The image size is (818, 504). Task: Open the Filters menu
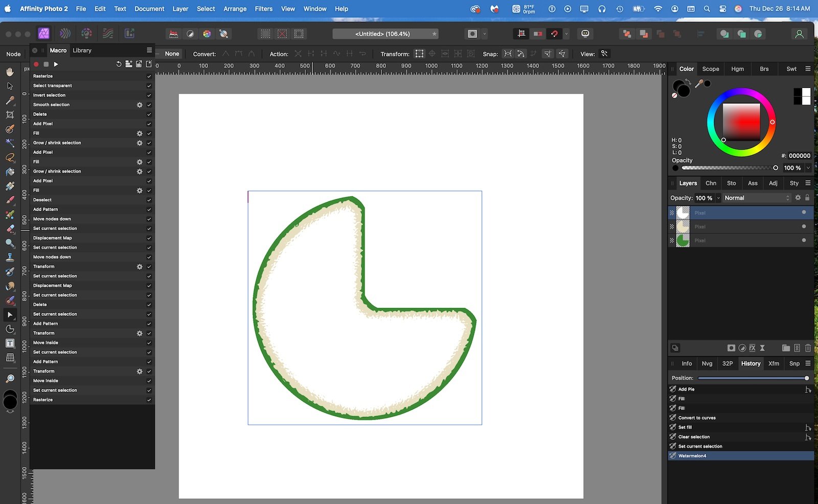click(x=263, y=9)
